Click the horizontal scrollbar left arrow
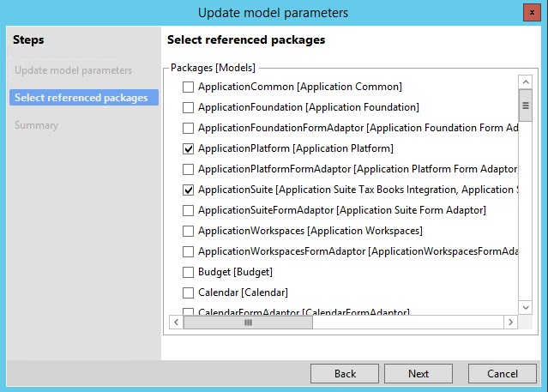This screenshot has width=548, height=392. click(x=177, y=323)
